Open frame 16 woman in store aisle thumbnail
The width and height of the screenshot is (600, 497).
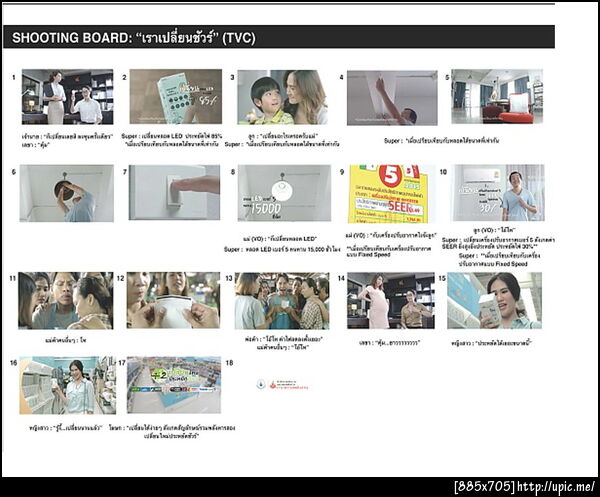68,385
